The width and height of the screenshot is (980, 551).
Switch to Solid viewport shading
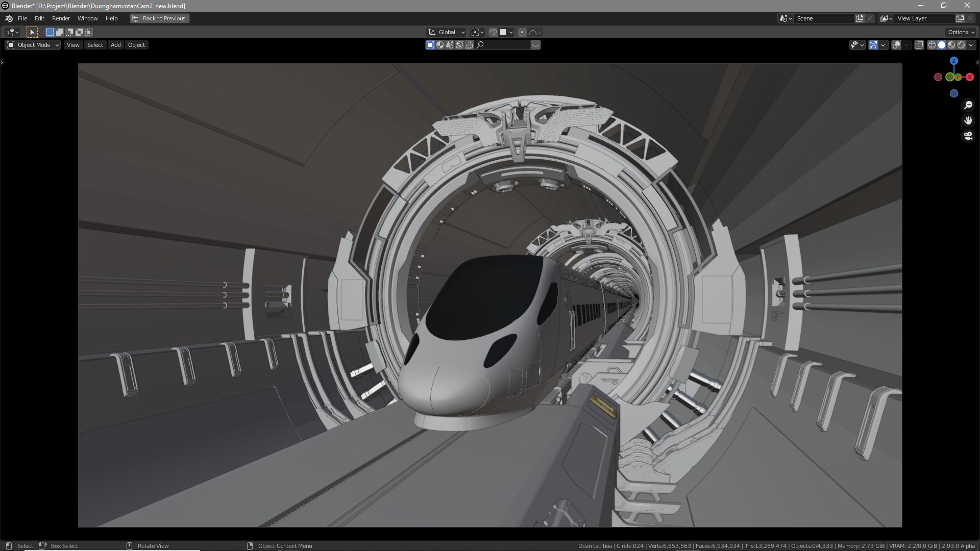point(942,45)
